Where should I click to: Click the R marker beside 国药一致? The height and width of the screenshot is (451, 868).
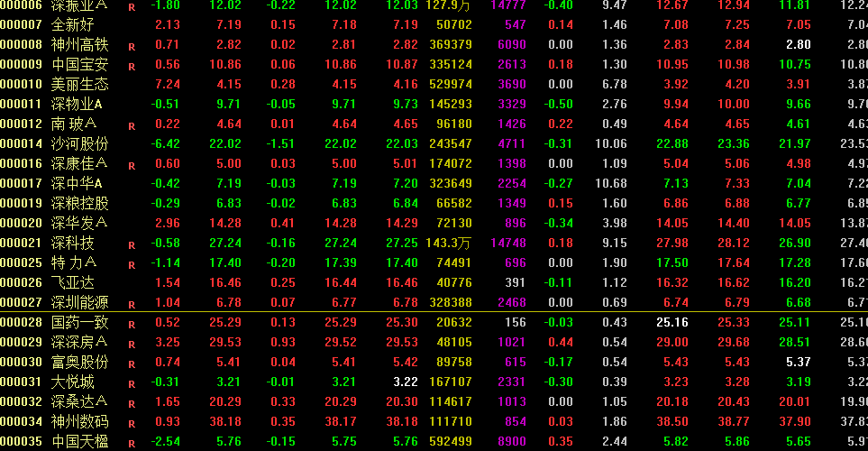tap(132, 325)
